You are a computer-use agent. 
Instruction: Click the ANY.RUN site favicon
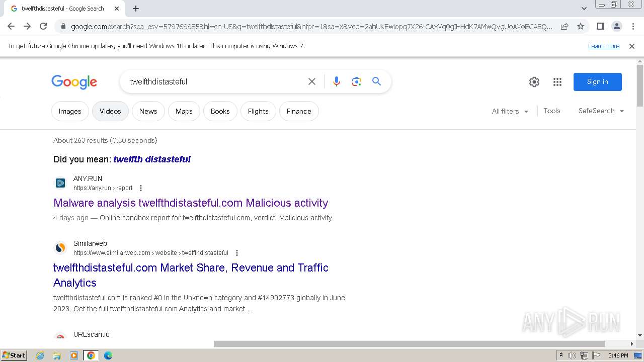(60, 183)
